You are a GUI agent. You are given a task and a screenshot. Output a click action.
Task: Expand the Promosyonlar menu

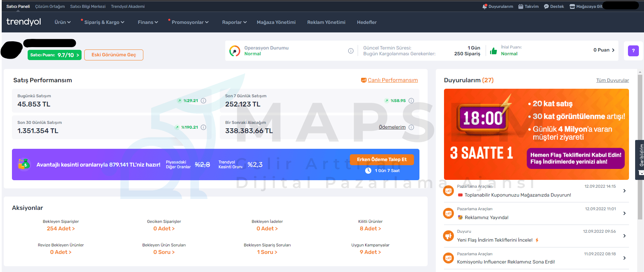pos(190,22)
